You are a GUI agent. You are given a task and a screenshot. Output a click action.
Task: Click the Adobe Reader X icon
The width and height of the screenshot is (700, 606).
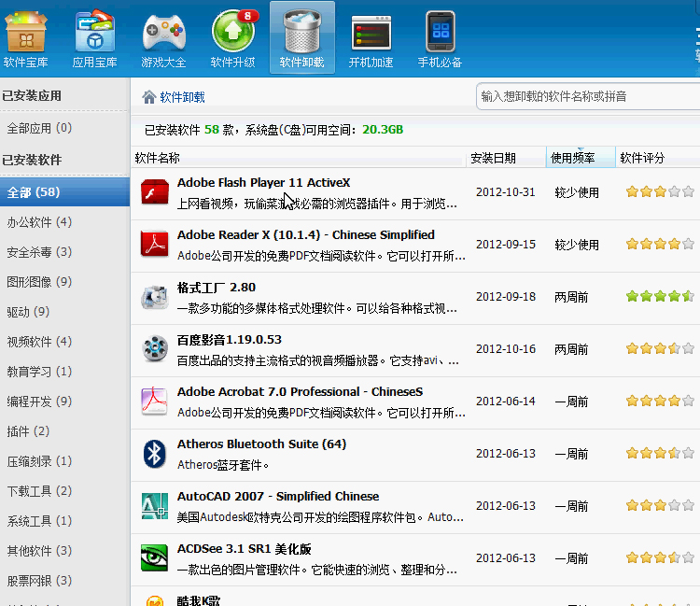[x=154, y=245]
